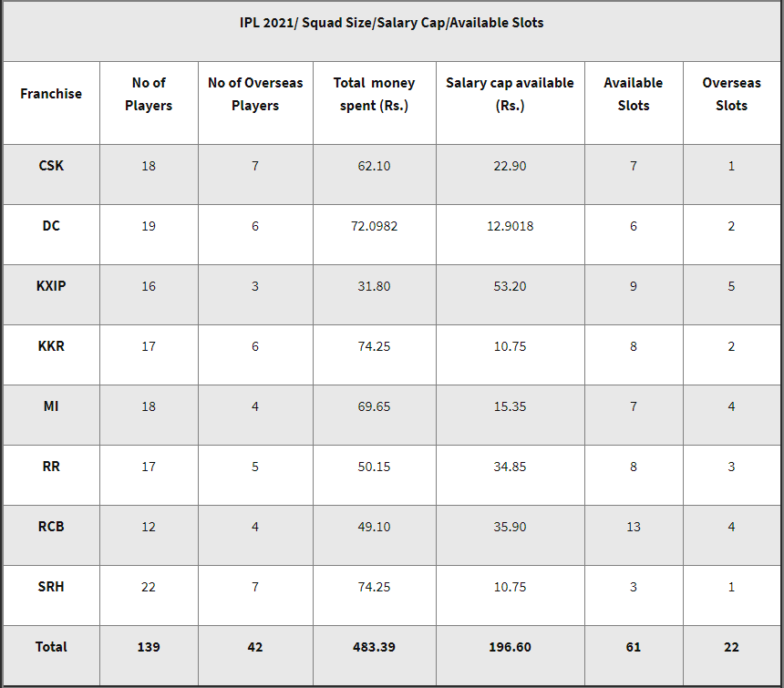Select RCB's available slots value 13
784x688 pixels.
[633, 527]
